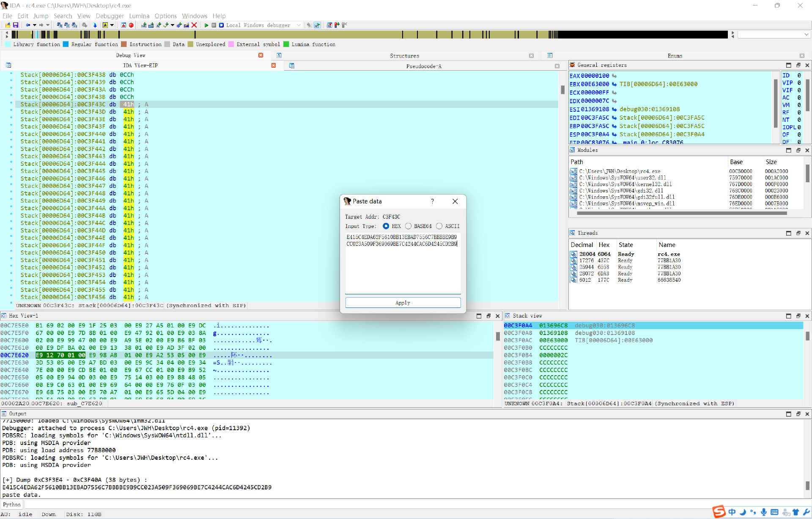Click the jump arrow next to ESI register

[614, 110]
